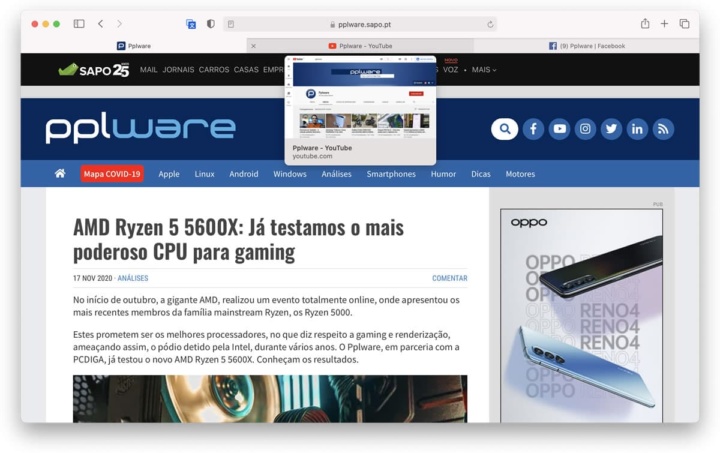
Task: Toggle Reader view in address bar
Action: pos(231,23)
